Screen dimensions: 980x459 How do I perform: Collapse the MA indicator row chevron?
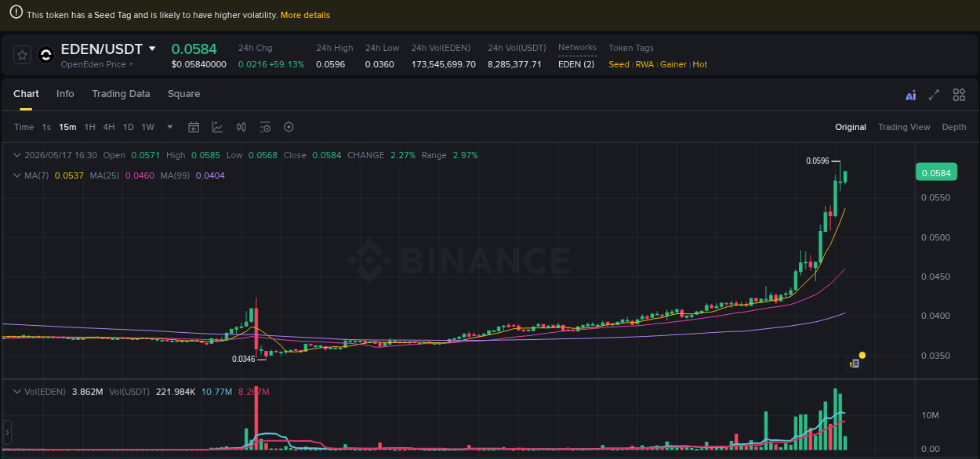pos(16,175)
